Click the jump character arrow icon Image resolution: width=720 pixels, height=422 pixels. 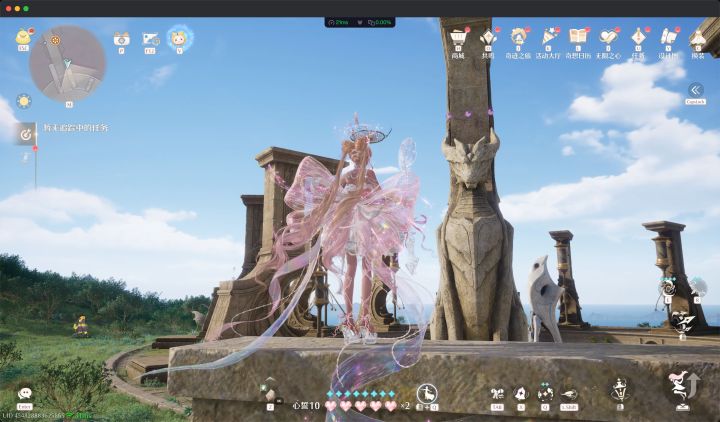(x=683, y=387)
